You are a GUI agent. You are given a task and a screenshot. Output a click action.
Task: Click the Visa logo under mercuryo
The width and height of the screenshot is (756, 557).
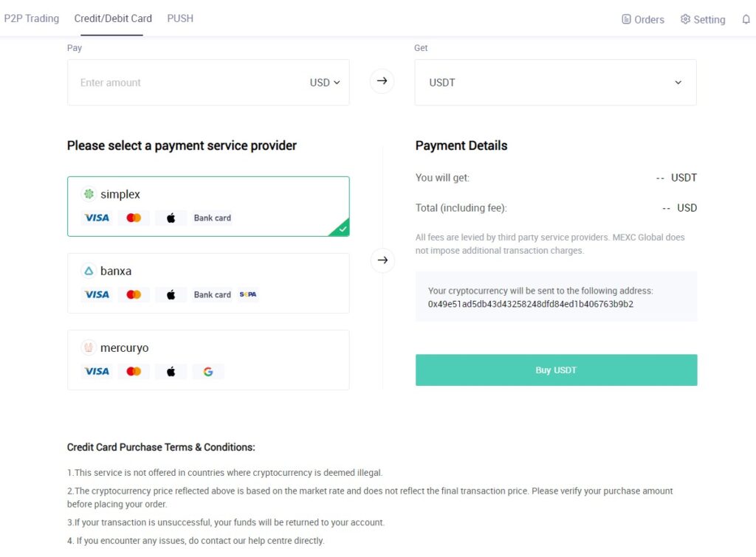pos(97,372)
